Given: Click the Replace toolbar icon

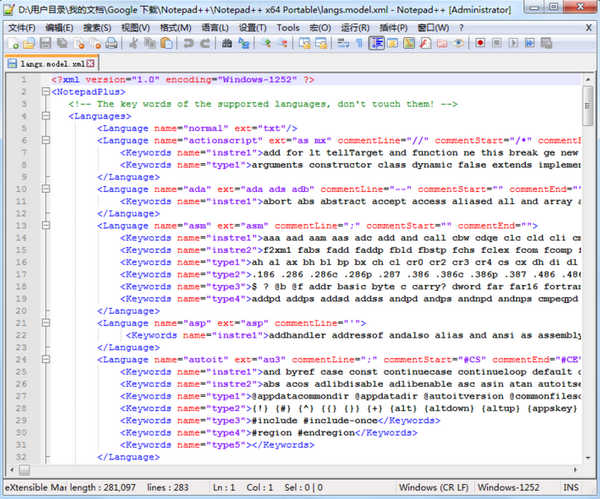Looking at the screenshot, I should coord(243,43).
